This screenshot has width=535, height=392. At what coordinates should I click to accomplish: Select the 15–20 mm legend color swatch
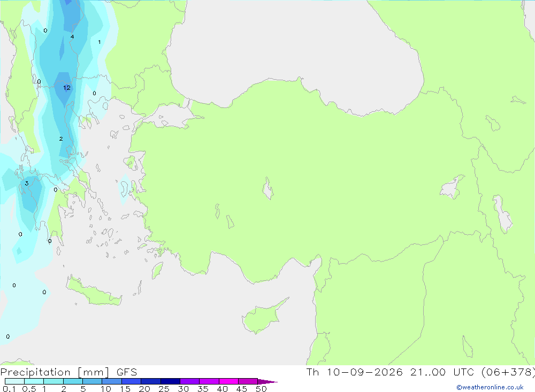pos(131,381)
